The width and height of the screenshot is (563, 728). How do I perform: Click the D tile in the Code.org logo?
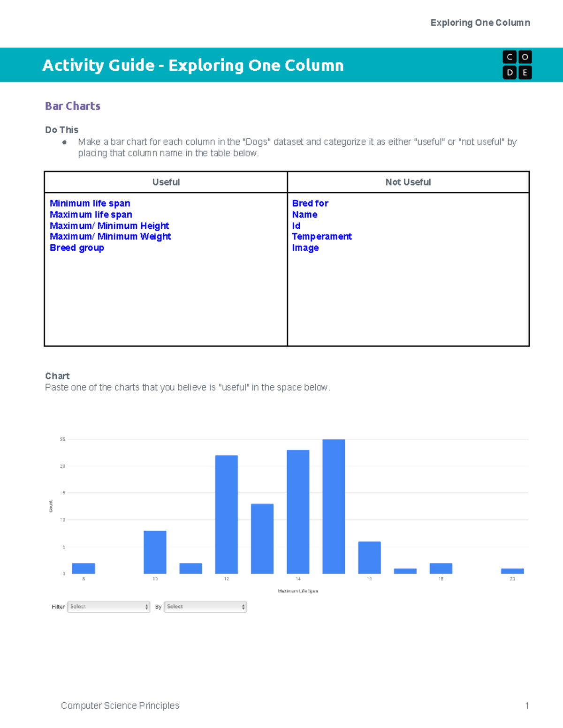(x=509, y=72)
